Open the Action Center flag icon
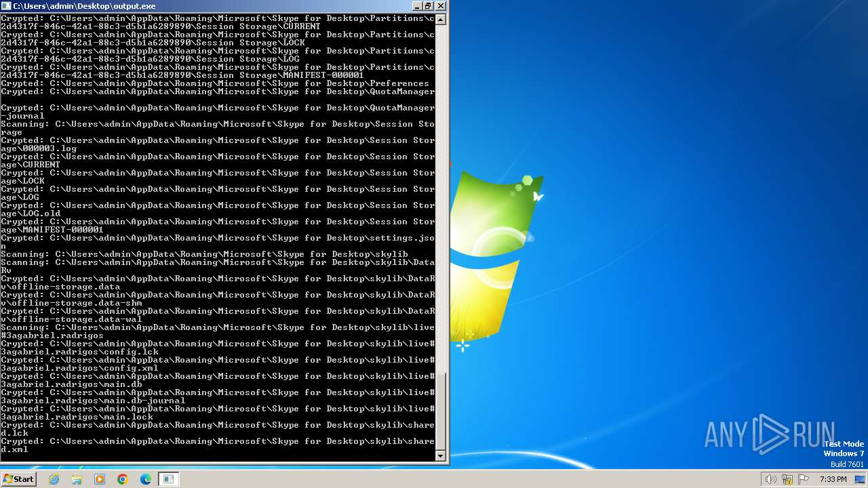This screenshot has height=488, width=868. click(804, 479)
